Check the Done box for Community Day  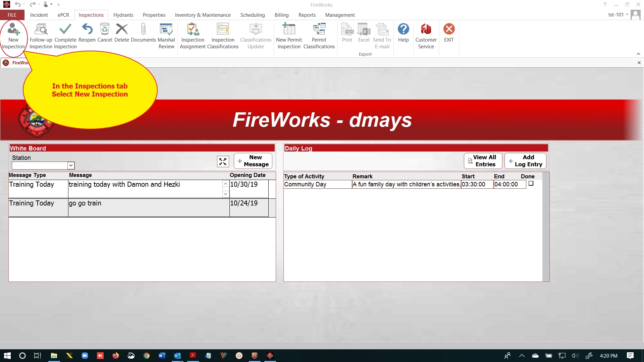click(531, 184)
